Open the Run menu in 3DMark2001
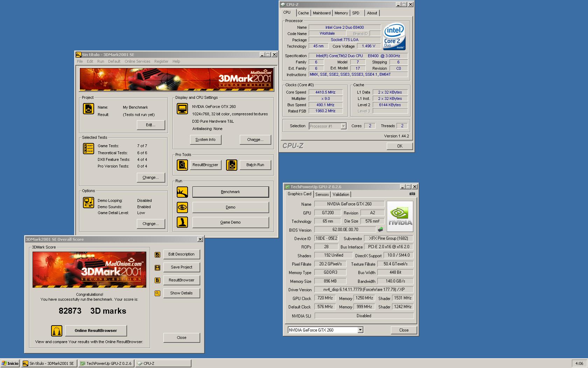 (101, 61)
